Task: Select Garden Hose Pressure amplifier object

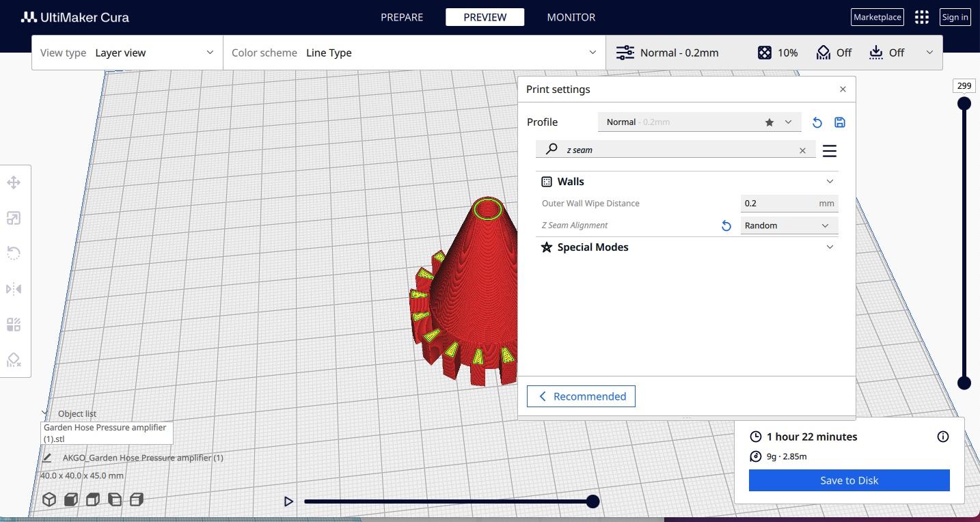Action: click(x=106, y=433)
